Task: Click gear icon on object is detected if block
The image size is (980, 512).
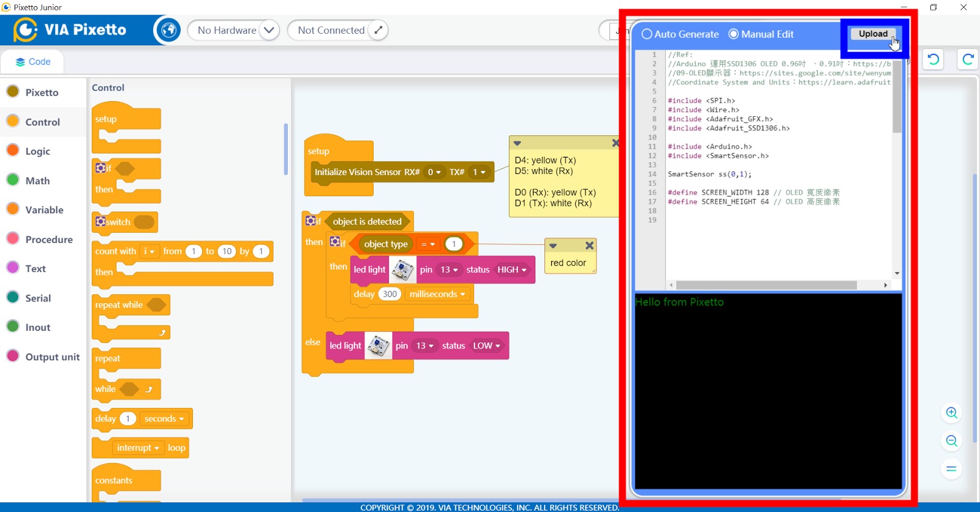Action: coord(311,220)
